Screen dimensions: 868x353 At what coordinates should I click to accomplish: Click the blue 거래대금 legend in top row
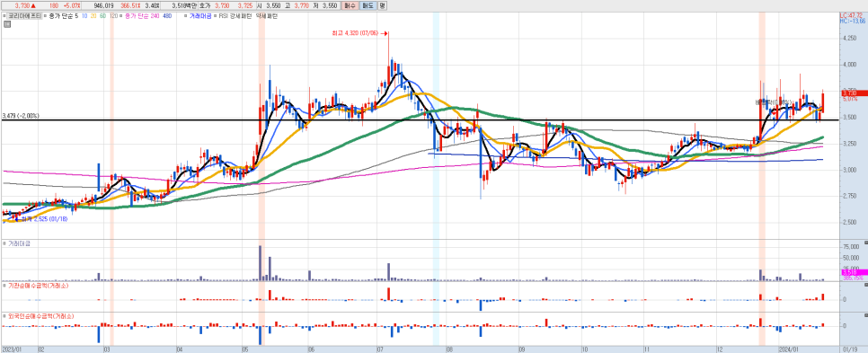pos(199,16)
